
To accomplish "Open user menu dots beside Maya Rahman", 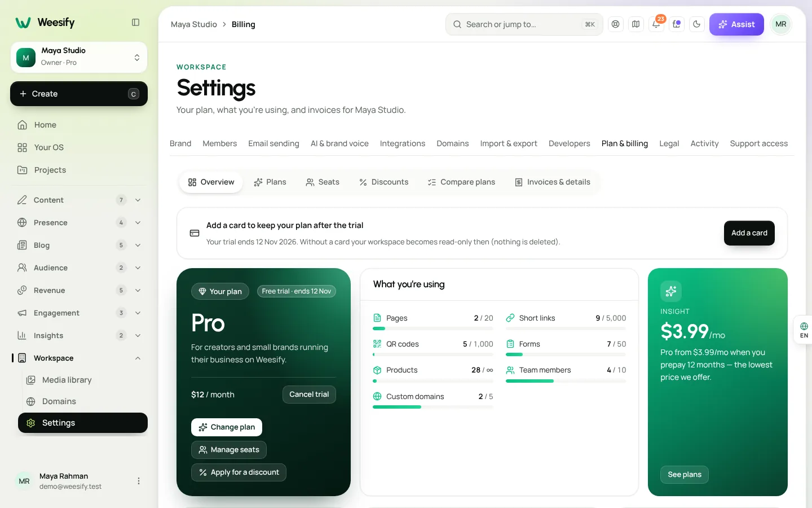I will coord(139,481).
